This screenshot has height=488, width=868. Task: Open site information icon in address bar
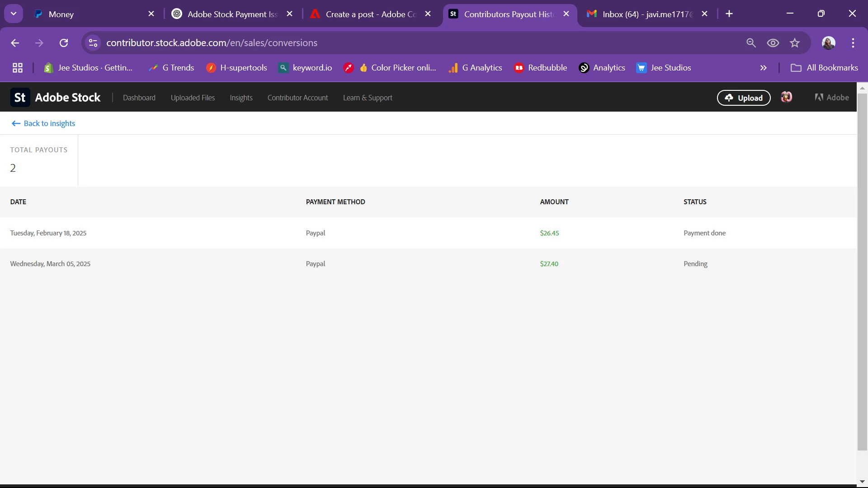[x=93, y=43]
